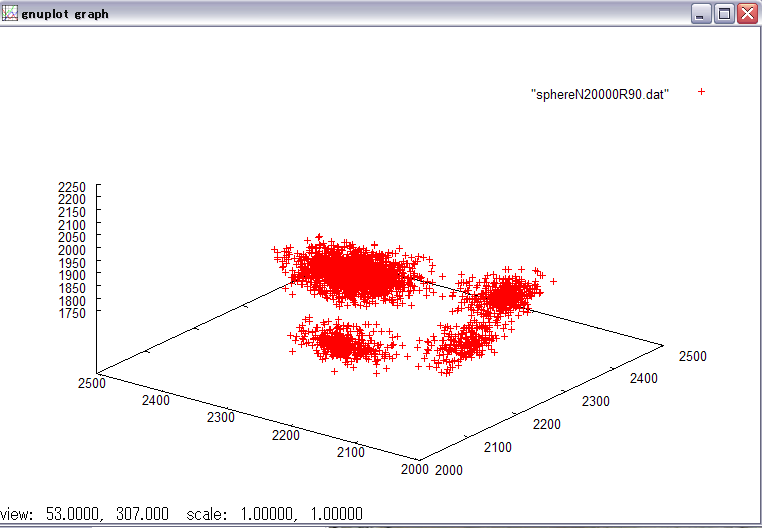
Task: Click the right axis label 2400
Action: coord(643,378)
